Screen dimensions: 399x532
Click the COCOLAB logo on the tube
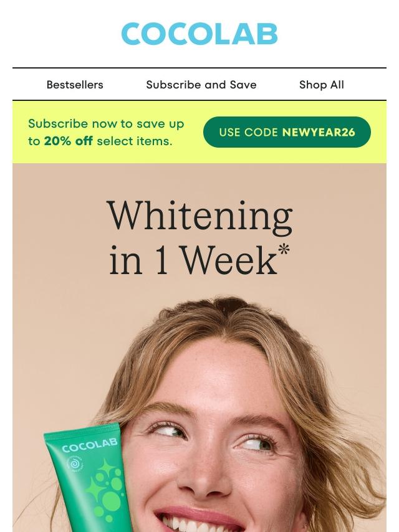pos(90,445)
